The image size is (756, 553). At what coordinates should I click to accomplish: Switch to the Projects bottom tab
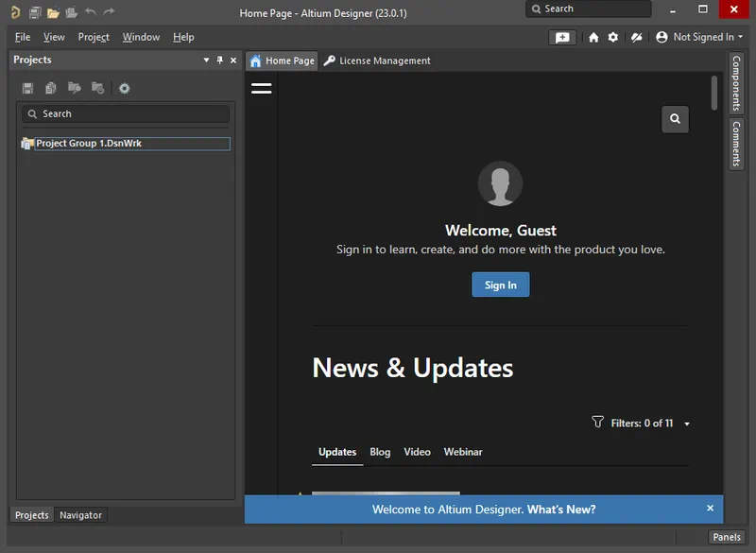point(32,515)
